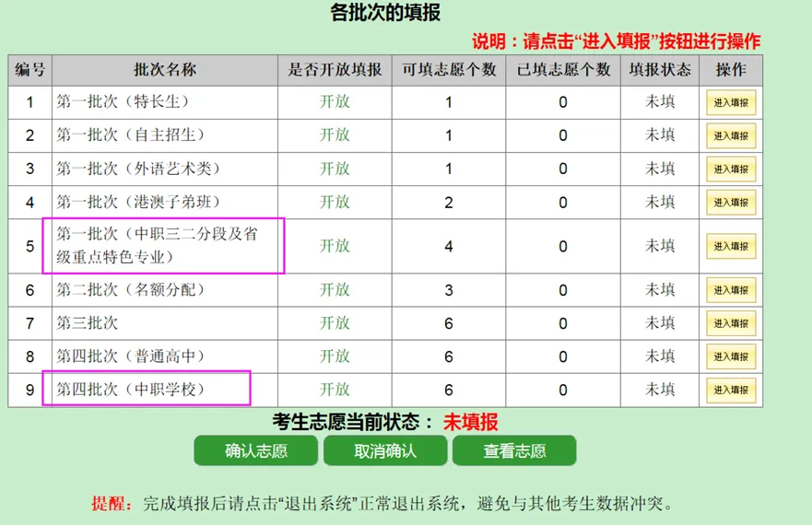Click the green 取消确认 button
Screen dimensions: 812x525
(x=384, y=450)
